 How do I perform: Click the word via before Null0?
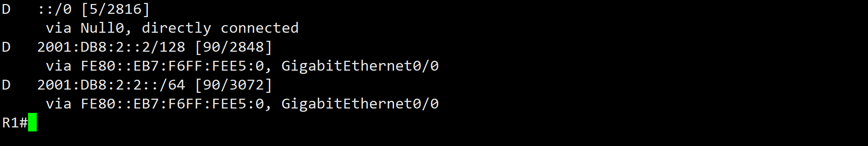pyautogui.click(x=59, y=28)
